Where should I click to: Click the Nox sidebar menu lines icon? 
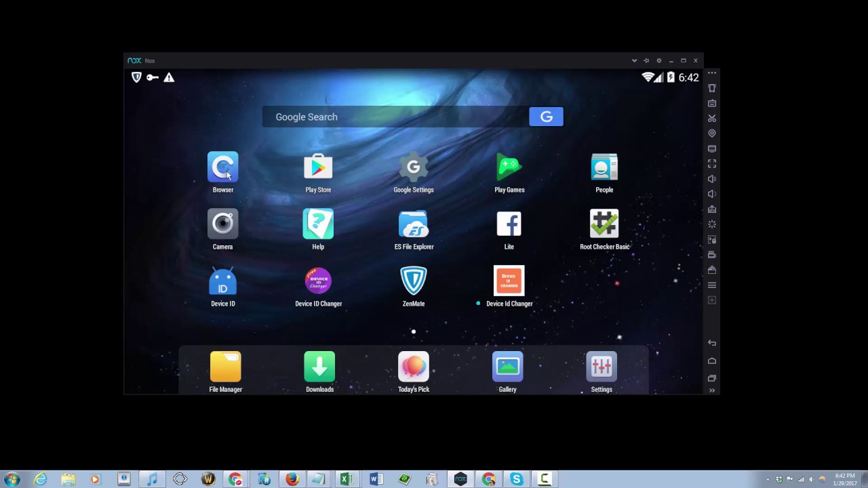click(712, 285)
